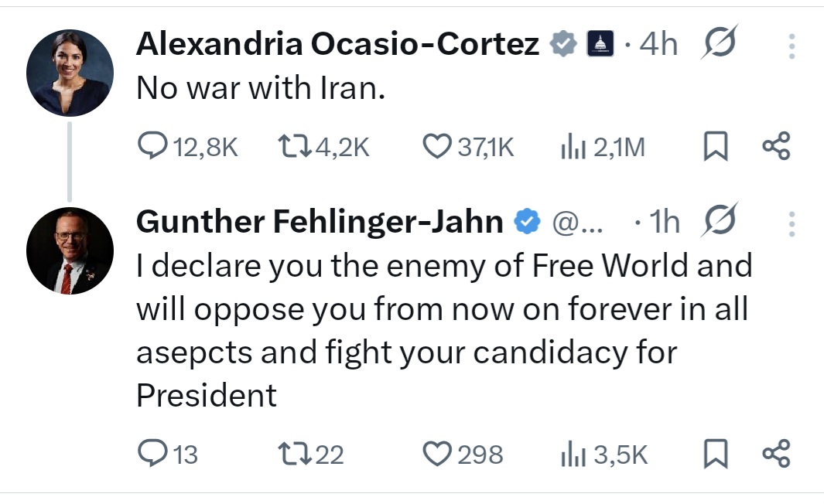824x504 pixels.
Task: Reply to Ocasio-Cortez's "No war with Iran" tweet
Action: (x=152, y=146)
